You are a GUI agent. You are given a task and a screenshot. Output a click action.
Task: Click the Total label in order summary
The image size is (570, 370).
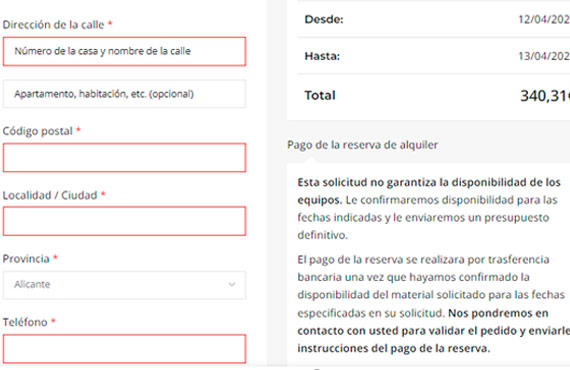click(x=320, y=95)
